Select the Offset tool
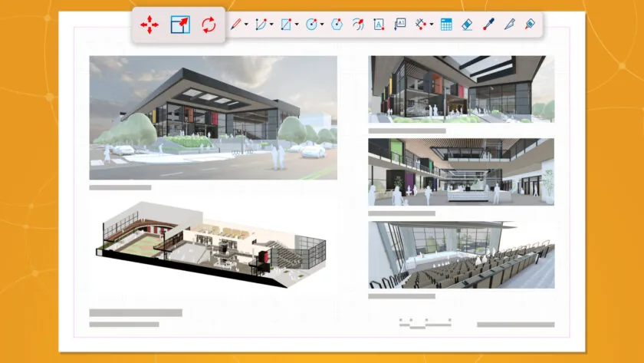 (x=357, y=25)
